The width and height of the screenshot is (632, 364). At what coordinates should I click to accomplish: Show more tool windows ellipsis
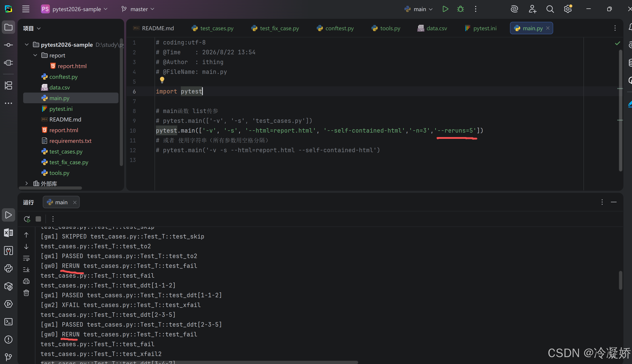[x=8, y=103]
